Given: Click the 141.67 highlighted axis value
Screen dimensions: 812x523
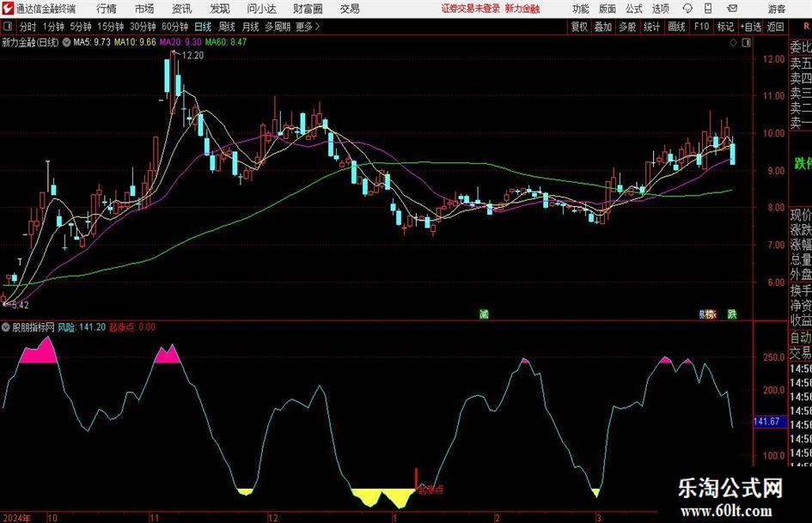Looking at the screenshot, I should pos(769,422).
